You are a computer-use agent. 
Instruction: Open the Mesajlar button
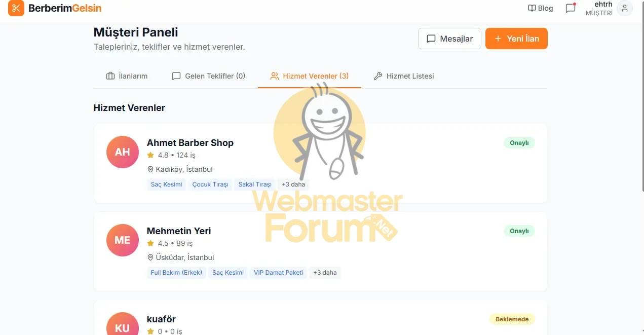point(449,39)
